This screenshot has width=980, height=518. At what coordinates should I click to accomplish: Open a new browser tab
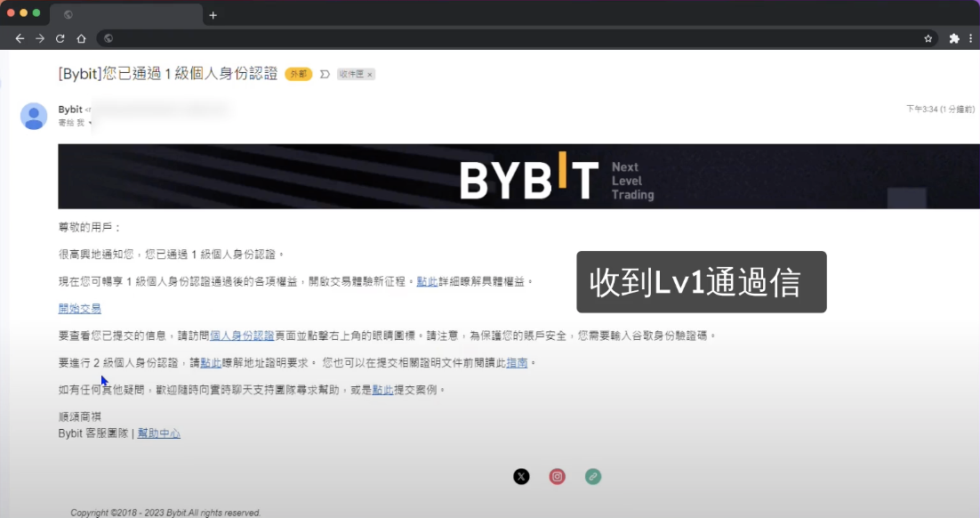pos(213,15)
